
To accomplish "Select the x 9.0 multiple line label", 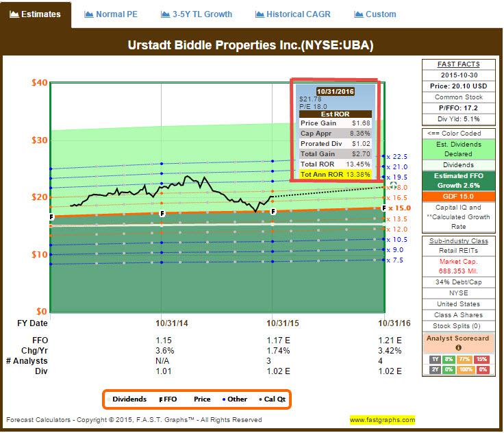I will point(395,250).
